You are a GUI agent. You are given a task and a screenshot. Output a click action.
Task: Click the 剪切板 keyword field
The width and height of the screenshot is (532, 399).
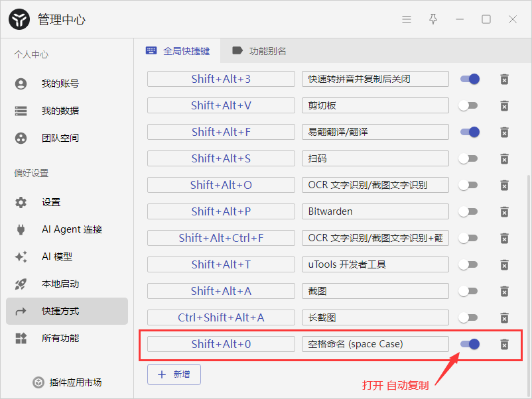pyautogui.click(x=375, y=105)
